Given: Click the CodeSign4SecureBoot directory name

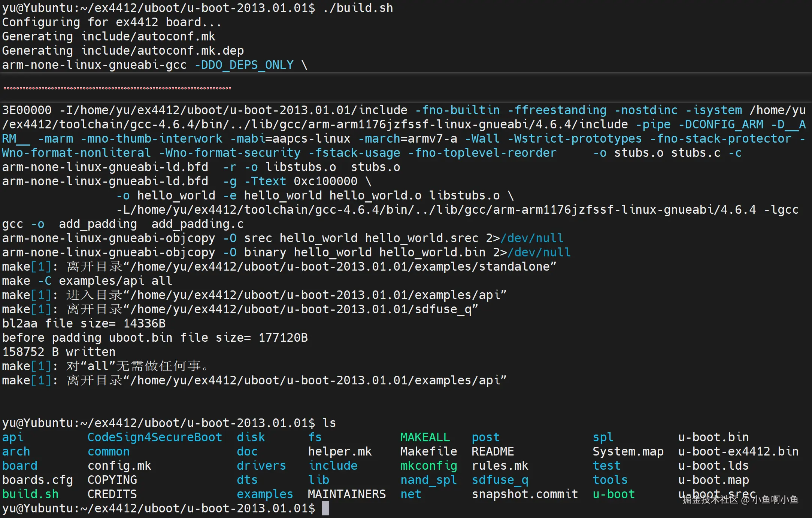Looking at the screenshot, I should (155, 437).
